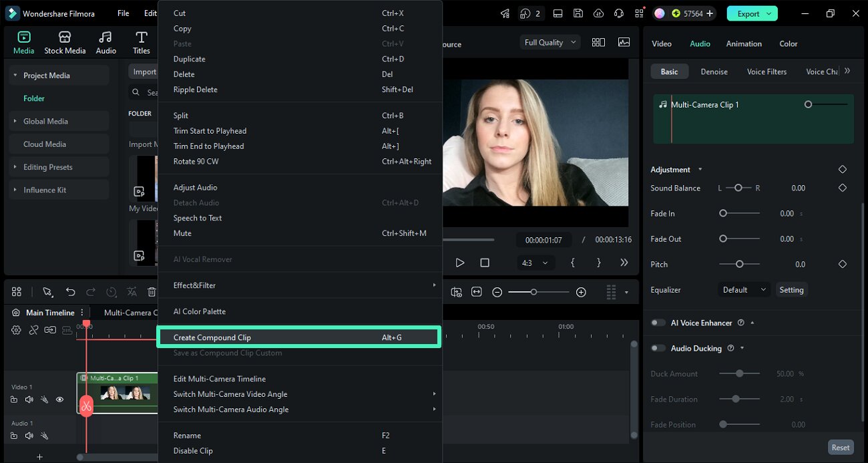Click the zoom to fit timeline icon
This screenshot has width=868, height=463.
coord(476,292)
